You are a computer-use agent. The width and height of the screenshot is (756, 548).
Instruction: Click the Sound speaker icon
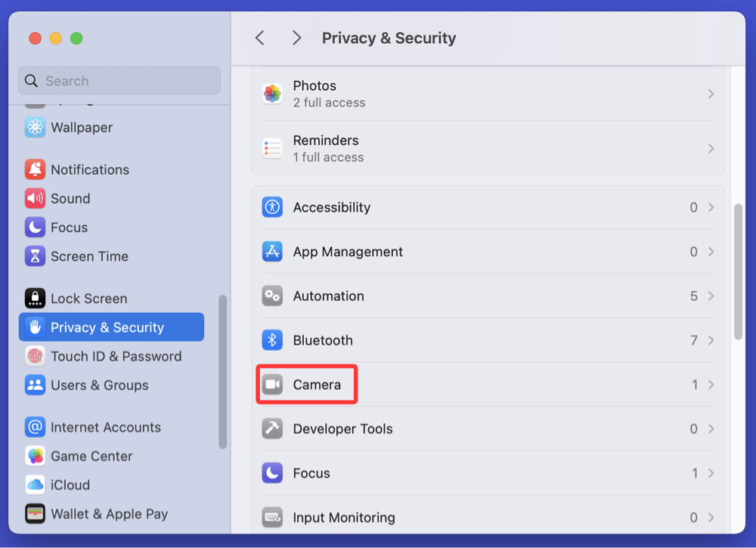point(35,199)
